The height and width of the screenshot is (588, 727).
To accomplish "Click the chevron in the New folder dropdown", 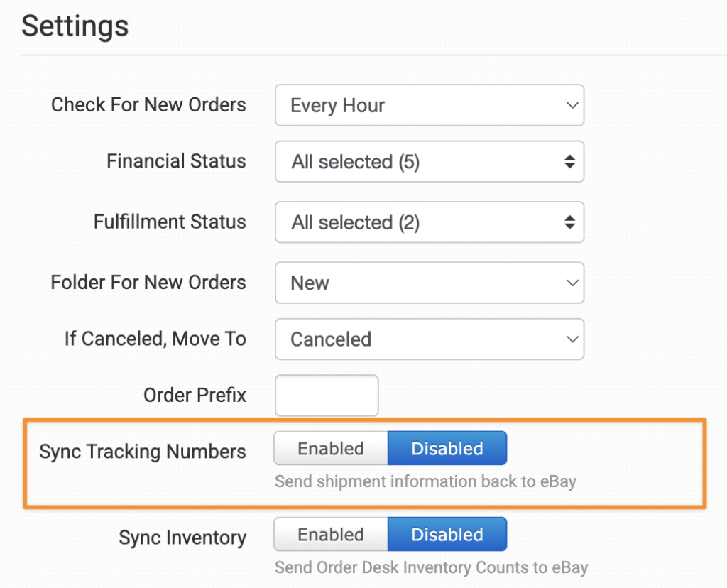I will [x=572, y=283].
